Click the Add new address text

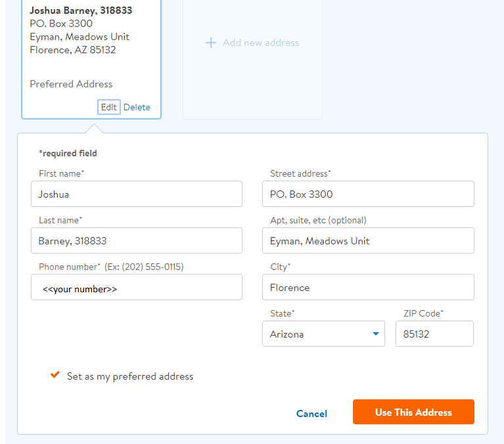(x=261, y=43)
